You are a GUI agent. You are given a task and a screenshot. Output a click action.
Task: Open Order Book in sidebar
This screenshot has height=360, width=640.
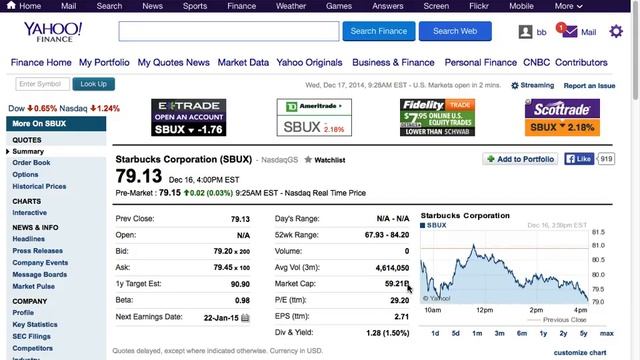point(31,163)
